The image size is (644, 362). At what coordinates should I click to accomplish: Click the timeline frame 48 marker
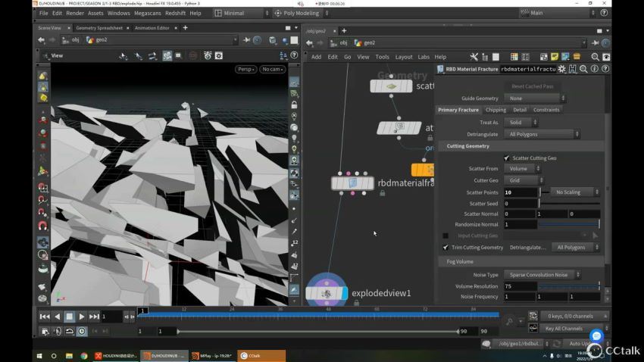point(328,309)
